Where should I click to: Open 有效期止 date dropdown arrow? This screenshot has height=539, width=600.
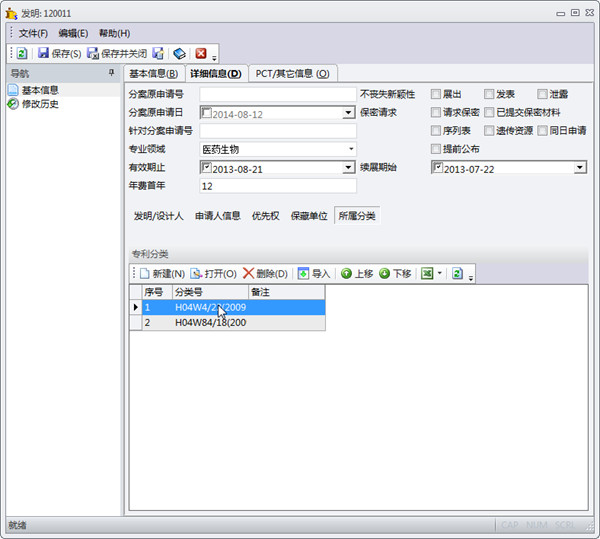348,168
